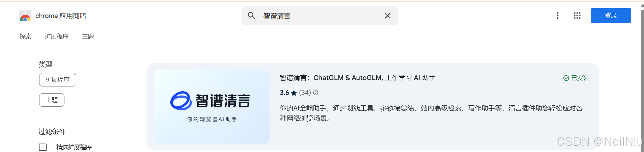Screen dimensions: 644x152
Task: Click the rating info icon next to (34)
Action: pyautogui.click(x=316, y=93)
